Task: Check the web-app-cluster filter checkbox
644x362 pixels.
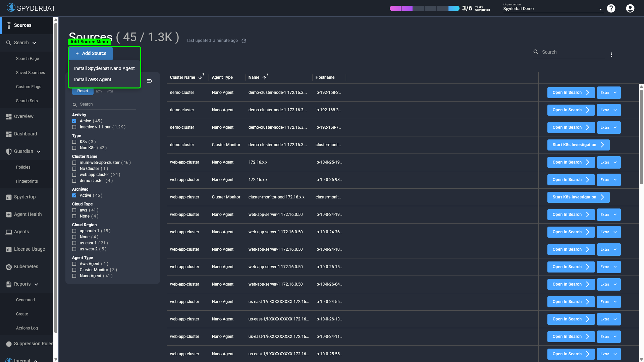Action: point(74,174)
